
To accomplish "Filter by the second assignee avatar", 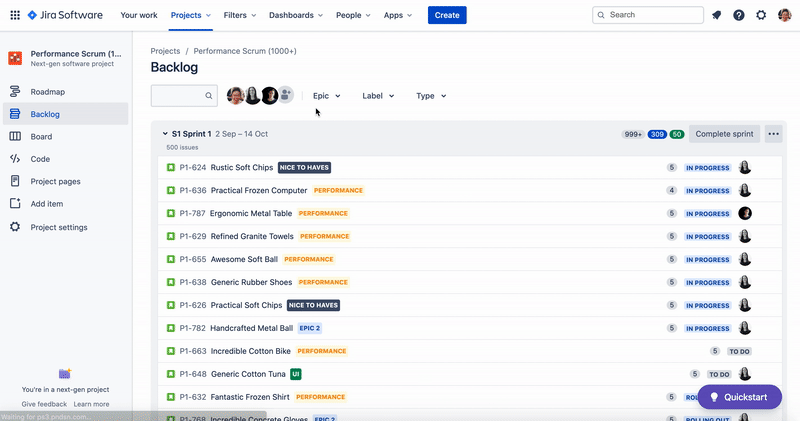I will click(x=253, y=95).
